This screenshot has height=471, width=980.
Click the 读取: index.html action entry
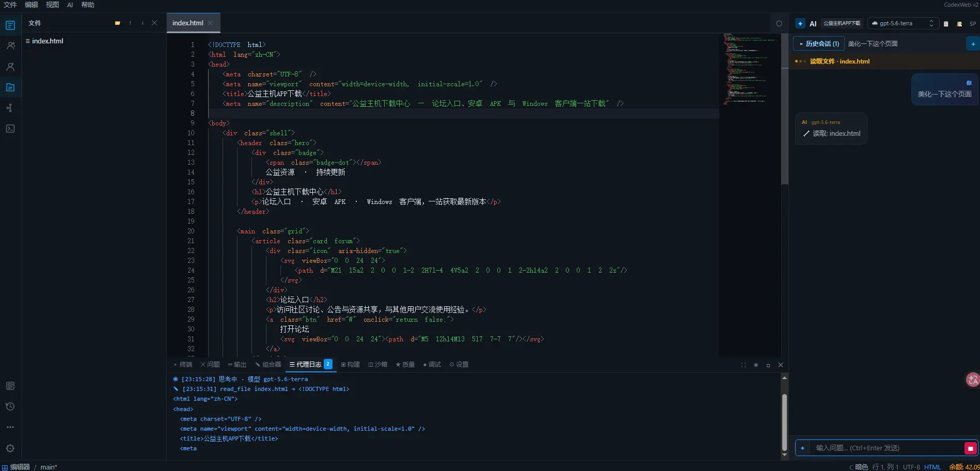[x=831, y=133]
